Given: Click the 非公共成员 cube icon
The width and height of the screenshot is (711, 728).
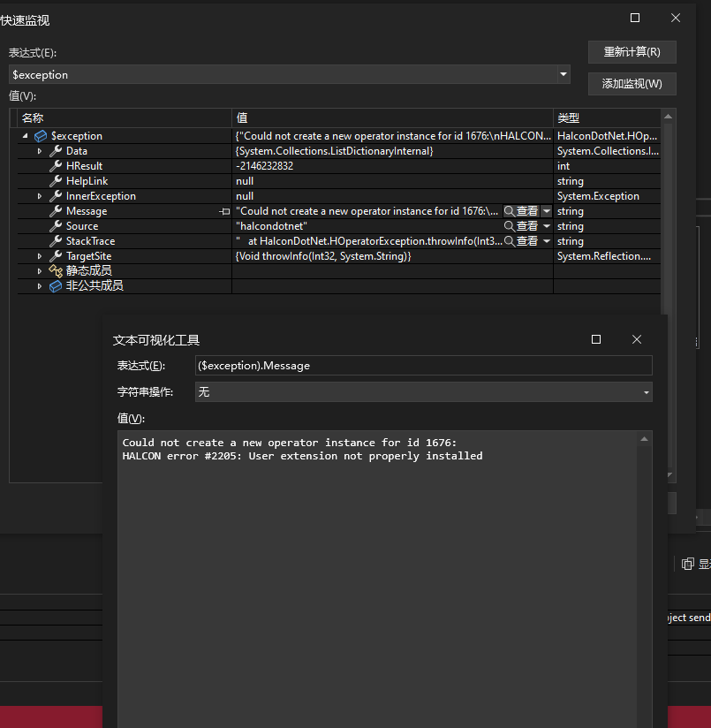Looking at the screenshot, I should click(x=56, y=286).
